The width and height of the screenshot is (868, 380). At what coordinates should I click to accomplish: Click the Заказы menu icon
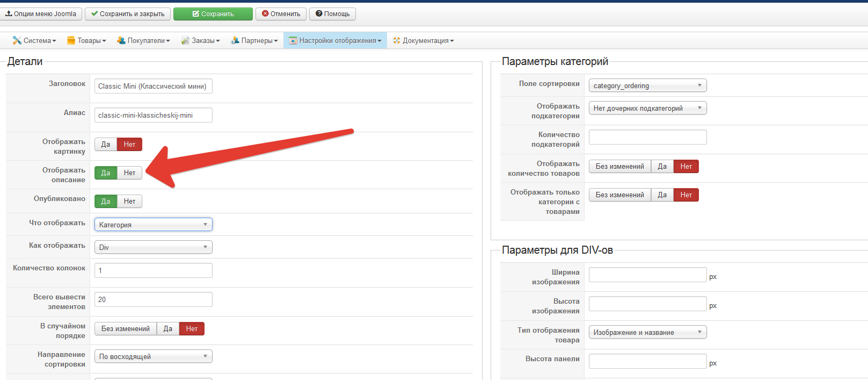[x=185, y=40]
